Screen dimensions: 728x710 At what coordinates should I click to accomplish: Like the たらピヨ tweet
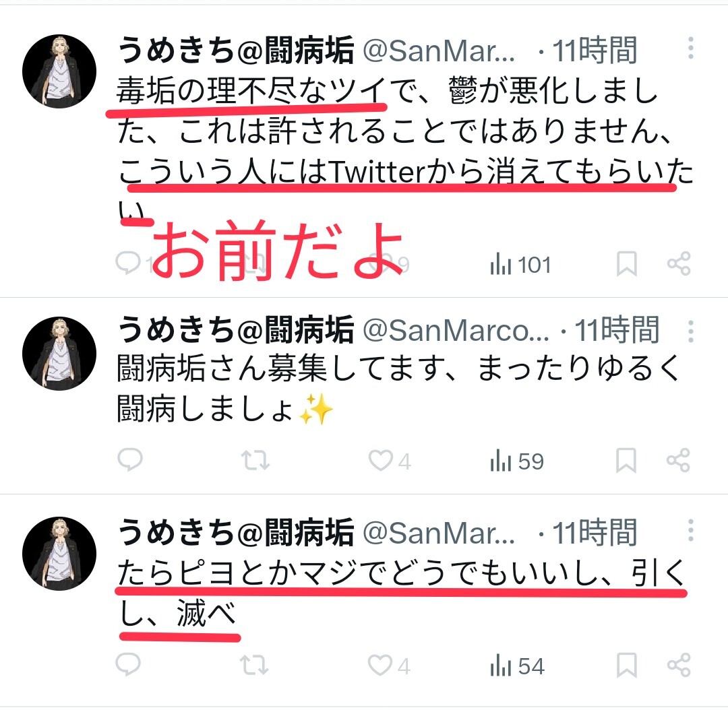(x=389, y=666)
